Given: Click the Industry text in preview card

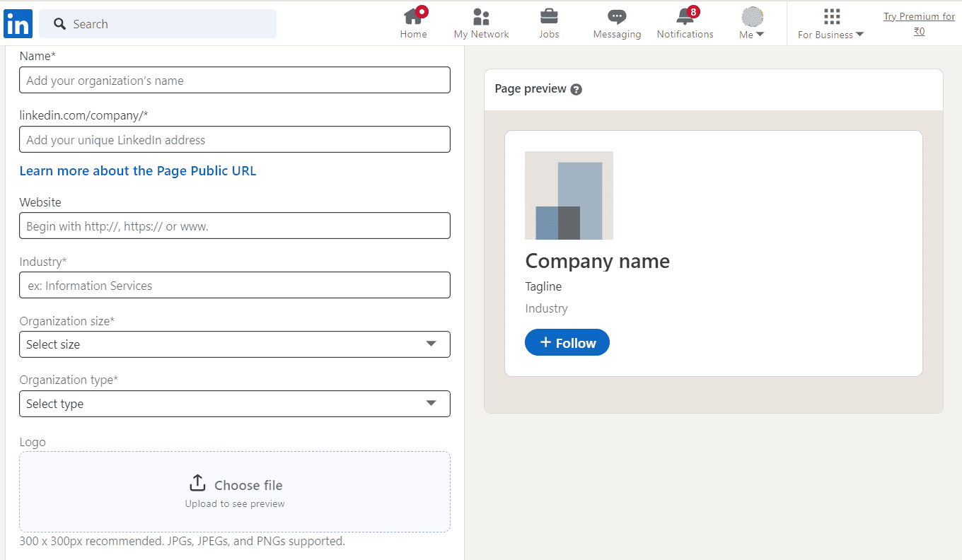Looking at the screenshot, I should coord(546,308).
